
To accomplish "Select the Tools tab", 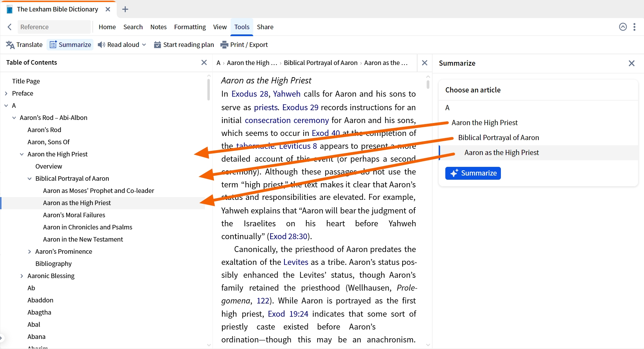I will pyautogui.click(x=242, y=27).
